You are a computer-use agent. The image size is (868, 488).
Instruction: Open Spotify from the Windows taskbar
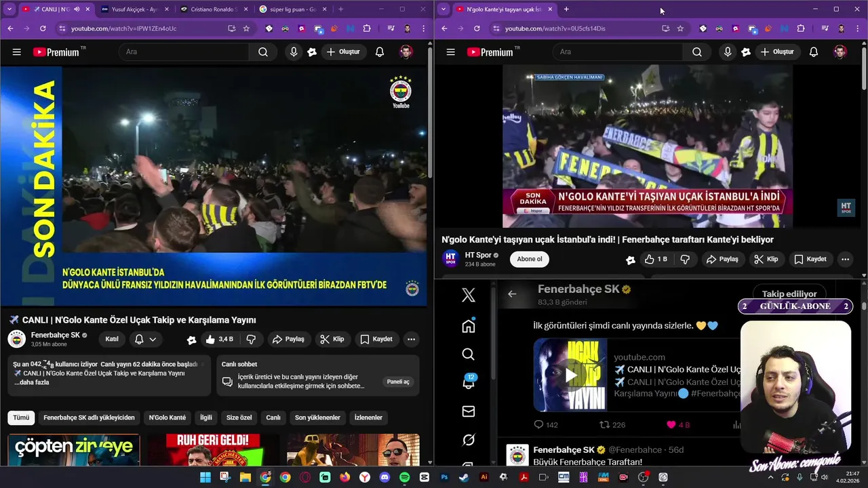click(404, 477)
